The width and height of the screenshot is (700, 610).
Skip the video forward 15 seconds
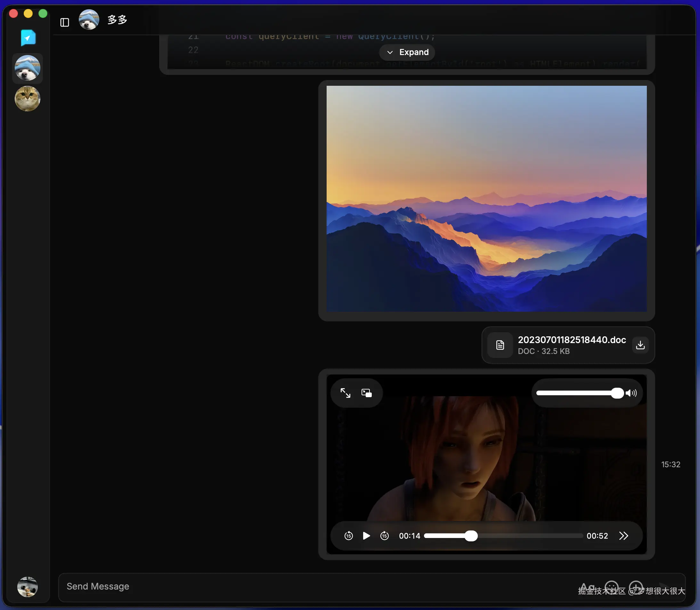385,536
